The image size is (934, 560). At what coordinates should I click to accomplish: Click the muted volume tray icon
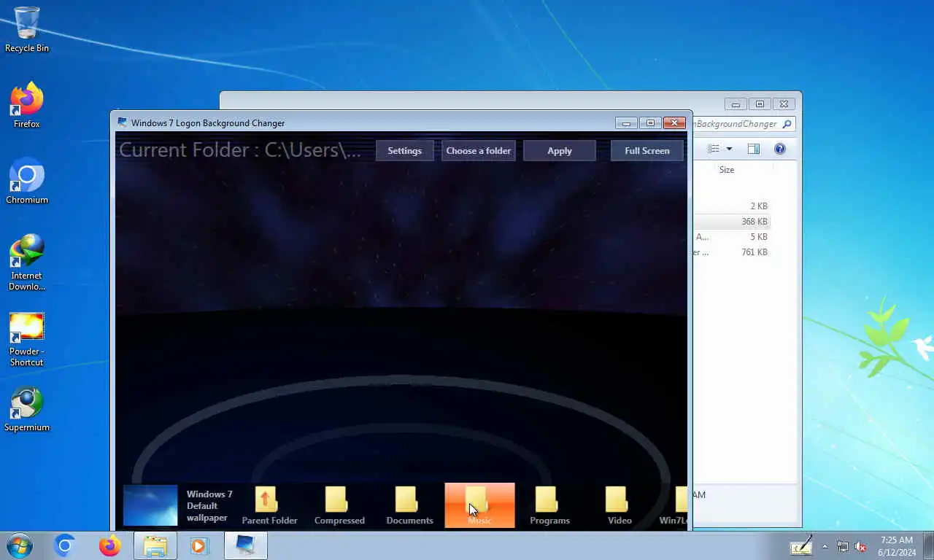pyautogui.click(x=860, y=546)
